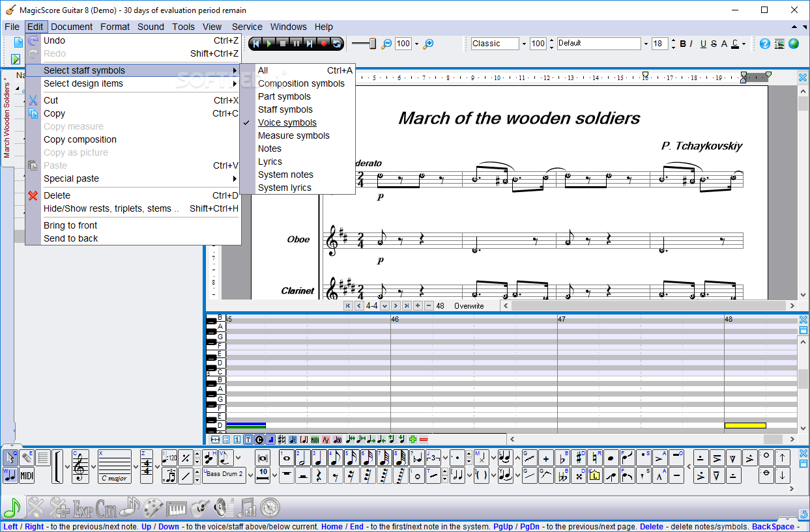Toggle the T button in piano roll toolbar
The height and width of the screenshot is (532, 810).
(x=248, y=440)
